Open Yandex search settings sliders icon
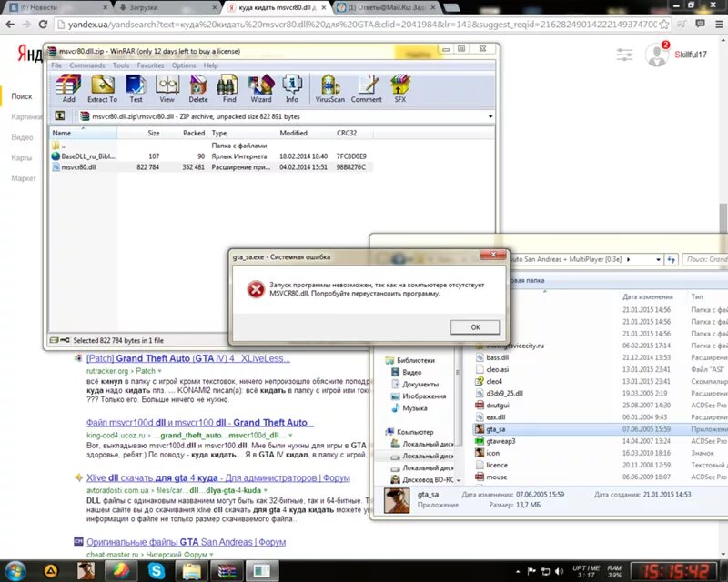Image resolution: width=728 pixels, height=582 pixels. coord(624,55)
